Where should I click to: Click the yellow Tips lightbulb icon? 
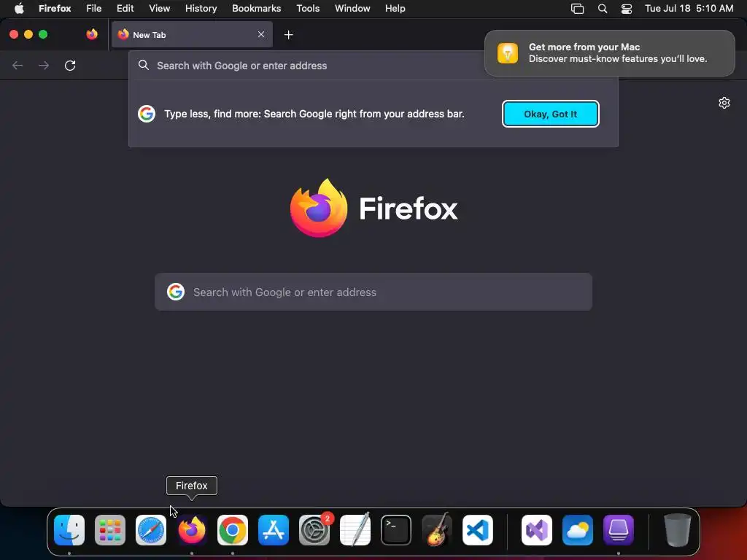(508, 52)
